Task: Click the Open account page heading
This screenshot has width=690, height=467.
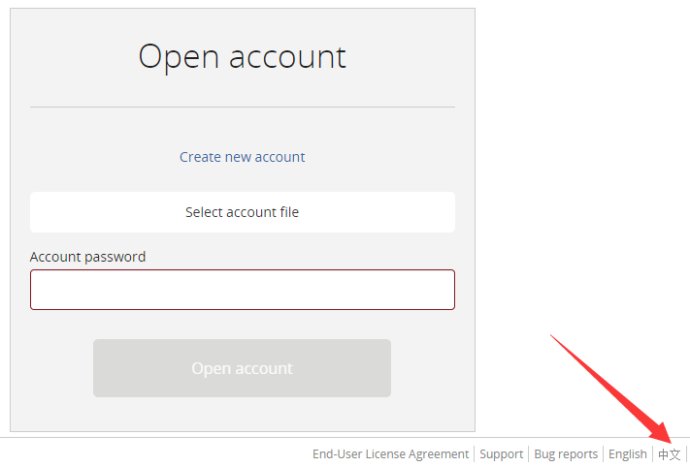Action: pos(242,57)
